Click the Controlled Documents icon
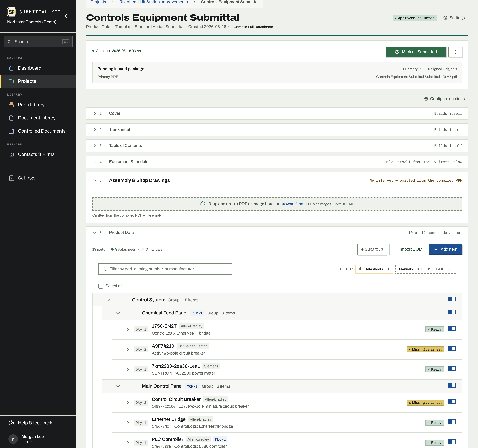478x448 pixels. [11, 131]
